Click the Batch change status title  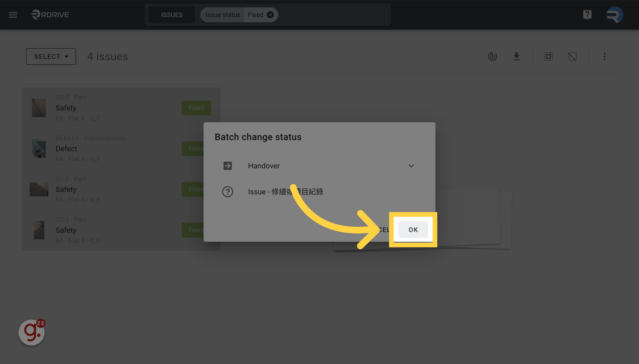tap(258, 137)
